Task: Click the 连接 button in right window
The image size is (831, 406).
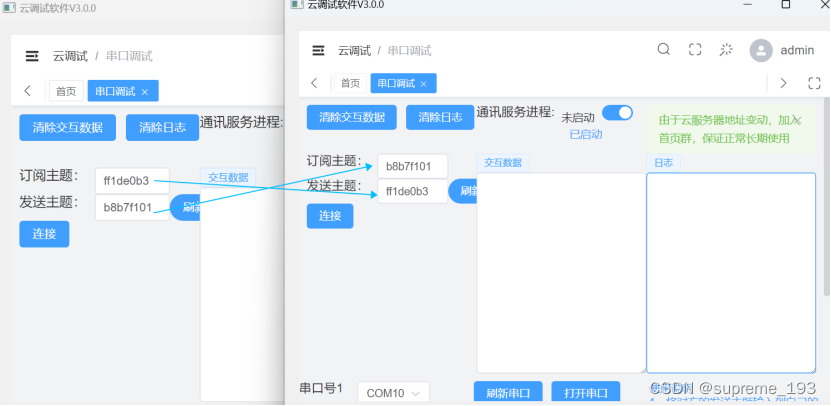Action: (x=330, y=216)
